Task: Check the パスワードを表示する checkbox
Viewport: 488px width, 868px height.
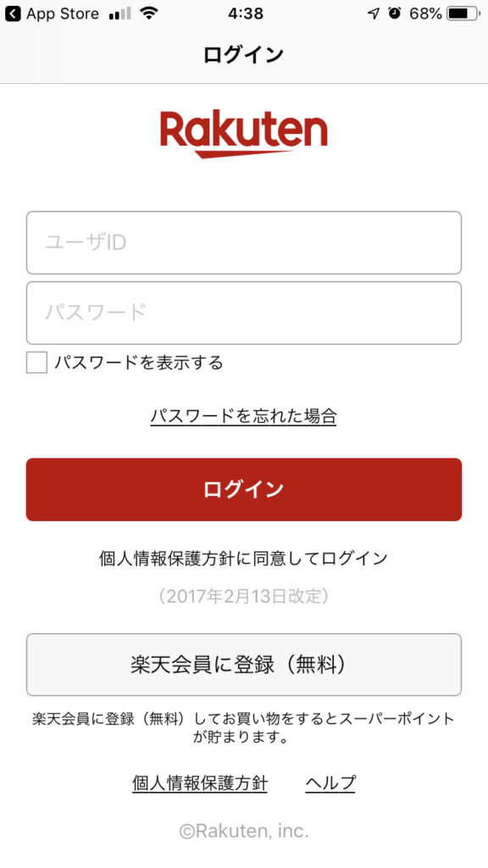Action: click(36, 363)
